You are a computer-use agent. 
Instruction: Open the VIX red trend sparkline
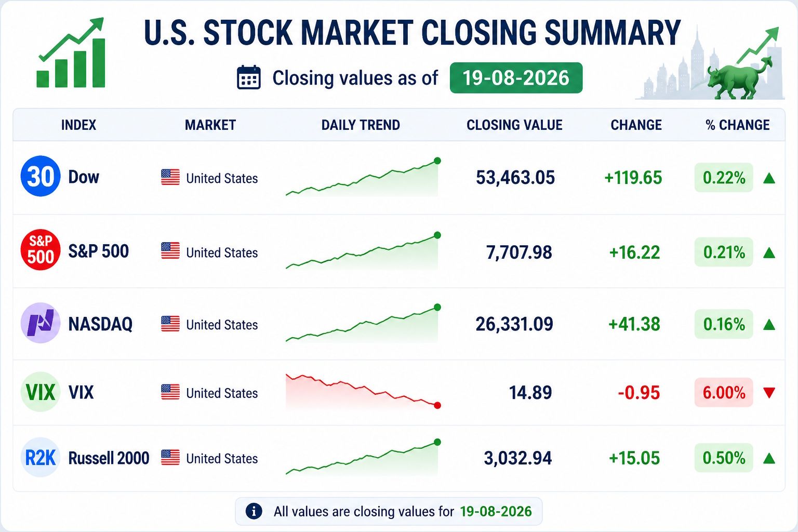(x=363, y=392)
